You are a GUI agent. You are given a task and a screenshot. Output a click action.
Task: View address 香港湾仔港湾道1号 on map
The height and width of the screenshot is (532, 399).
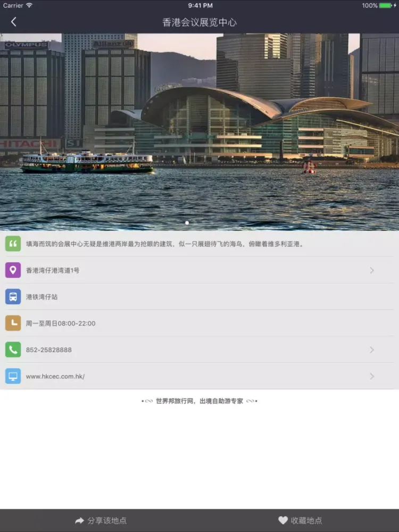pos(53,270)
